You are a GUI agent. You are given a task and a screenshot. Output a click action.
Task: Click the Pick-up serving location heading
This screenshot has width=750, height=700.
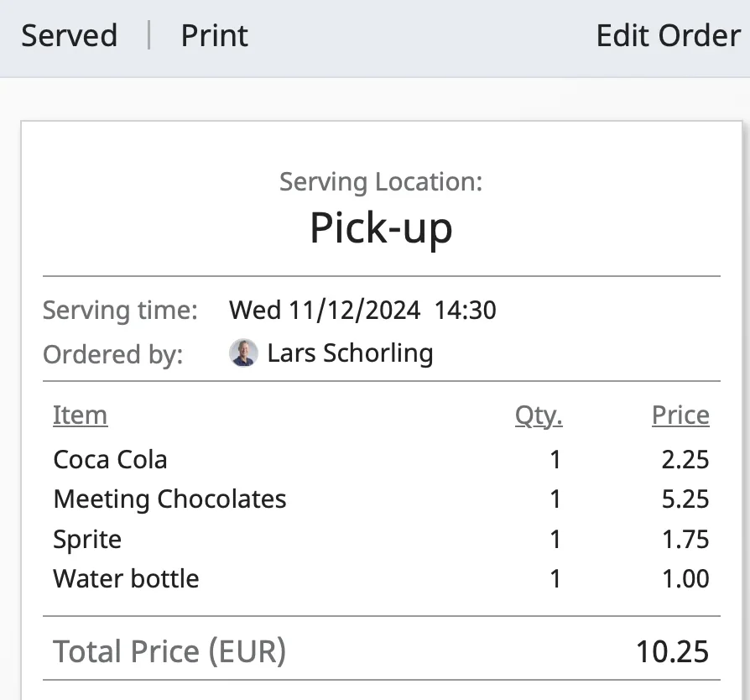point(381,228)
